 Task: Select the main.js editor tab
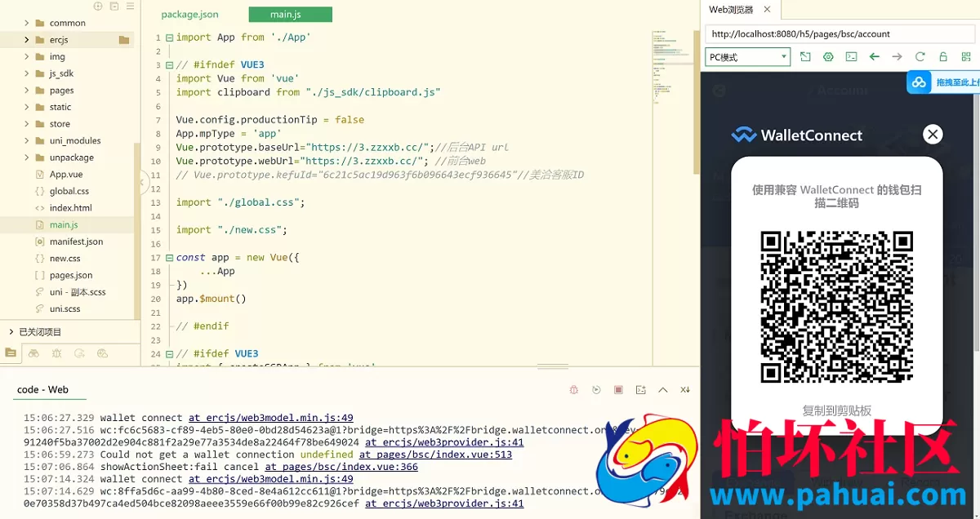[290, 15]
